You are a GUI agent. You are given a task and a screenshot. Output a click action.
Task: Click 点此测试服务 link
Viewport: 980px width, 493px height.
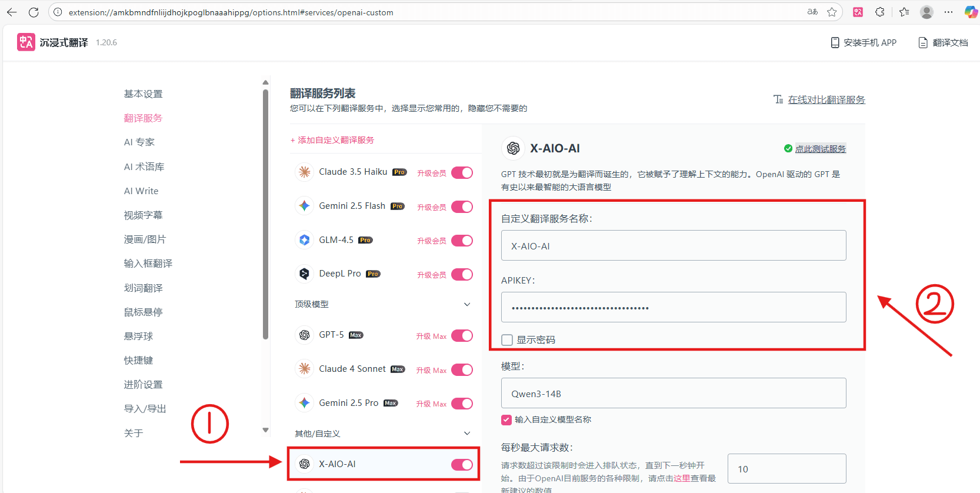tap(820, 149)
